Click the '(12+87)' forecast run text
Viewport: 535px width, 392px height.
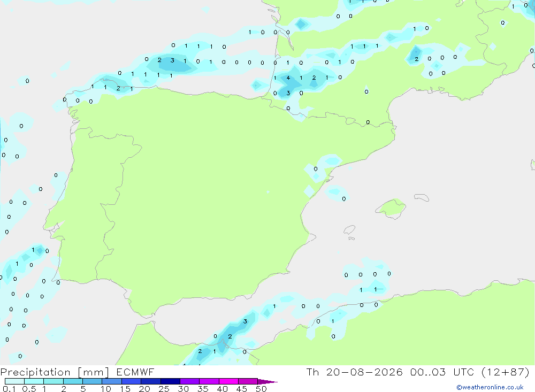[x=506, y=372]
